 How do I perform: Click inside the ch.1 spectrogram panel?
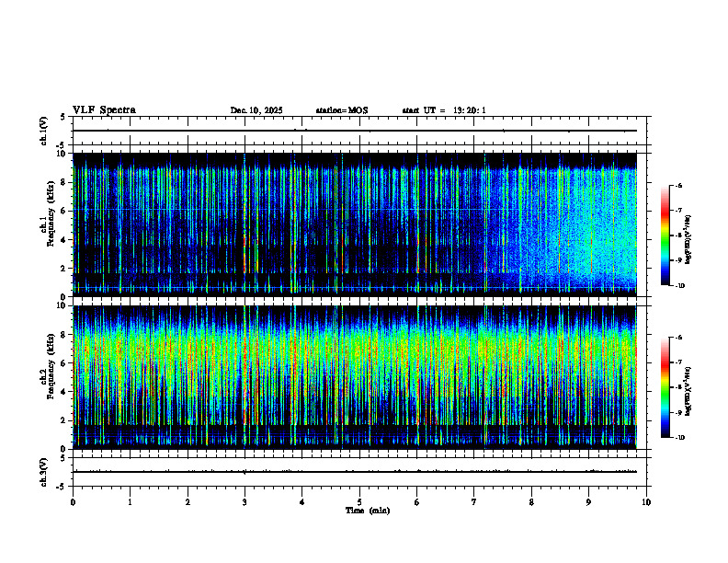pyautogui.click(x=355, y=224)
